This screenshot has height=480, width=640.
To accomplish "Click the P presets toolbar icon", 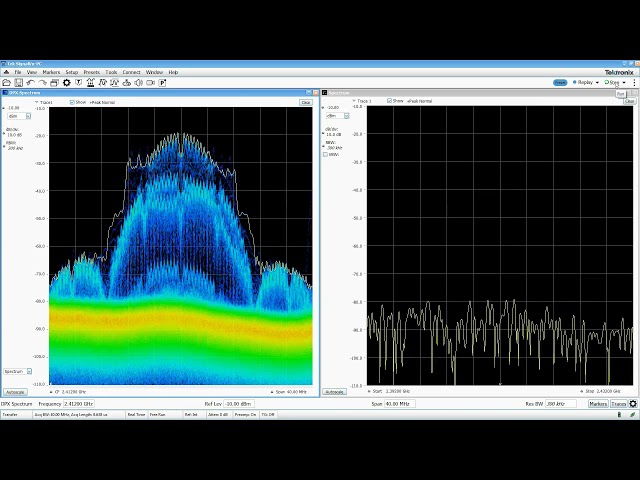I will click(x=162, y=83).
